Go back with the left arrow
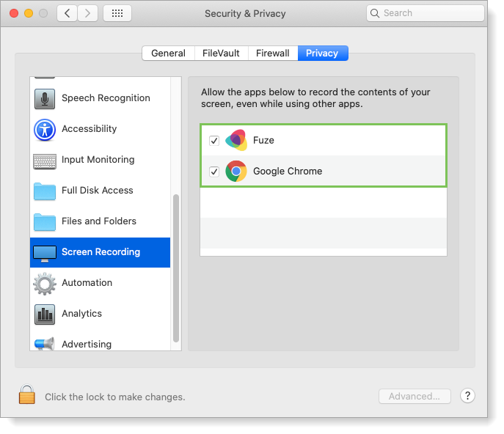The height and width of the screenshot is (434, 504). tap(67, 13)
